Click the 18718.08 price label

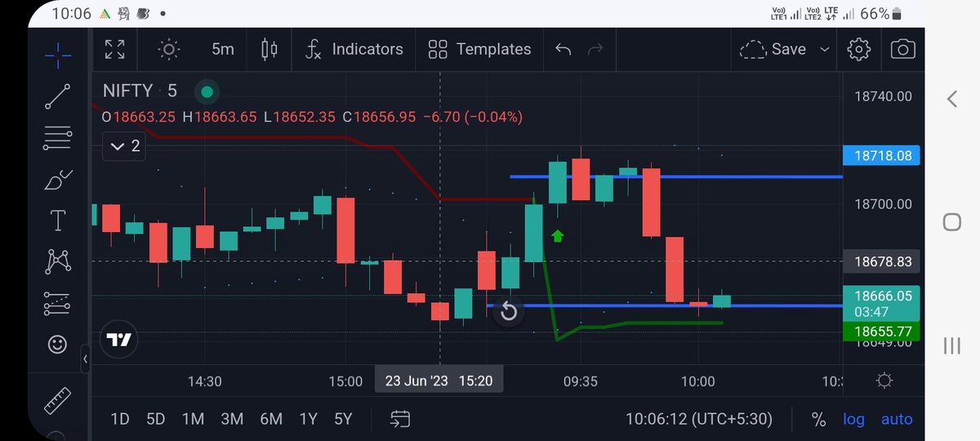coord(881,155)
